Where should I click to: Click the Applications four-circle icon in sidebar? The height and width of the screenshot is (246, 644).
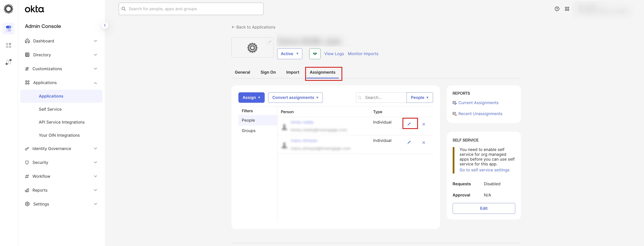[27, 82]
